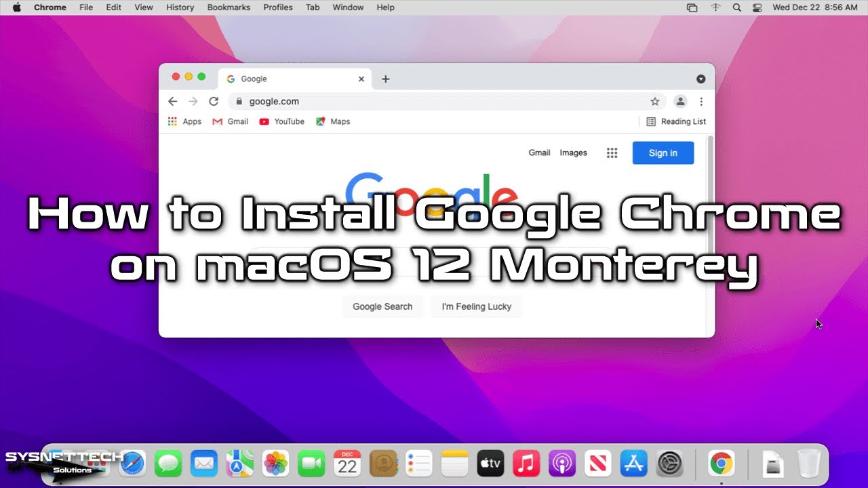Open the Window menu
Viewport: 868px width, 488px height.
349,7
